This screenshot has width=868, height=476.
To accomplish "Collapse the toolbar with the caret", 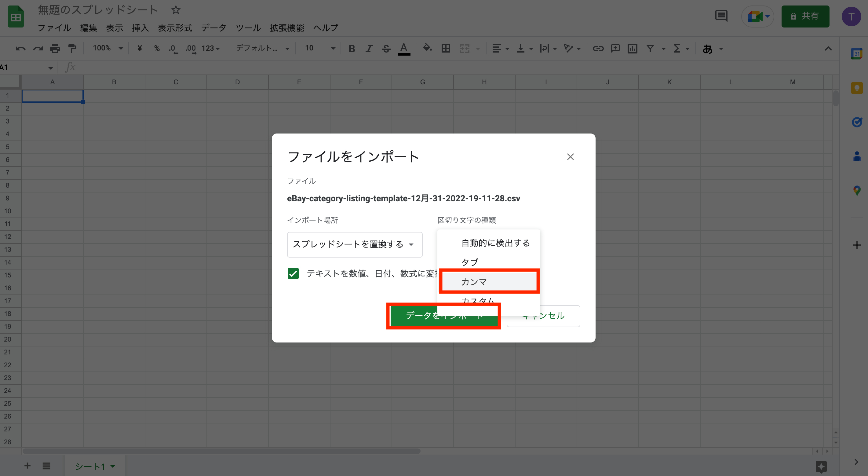I will point(828,49).
